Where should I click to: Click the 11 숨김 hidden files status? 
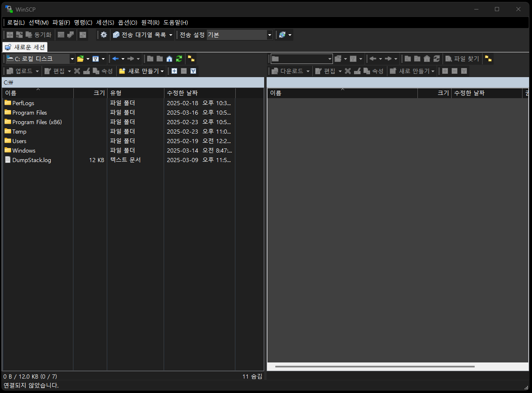tap(252, 377)
